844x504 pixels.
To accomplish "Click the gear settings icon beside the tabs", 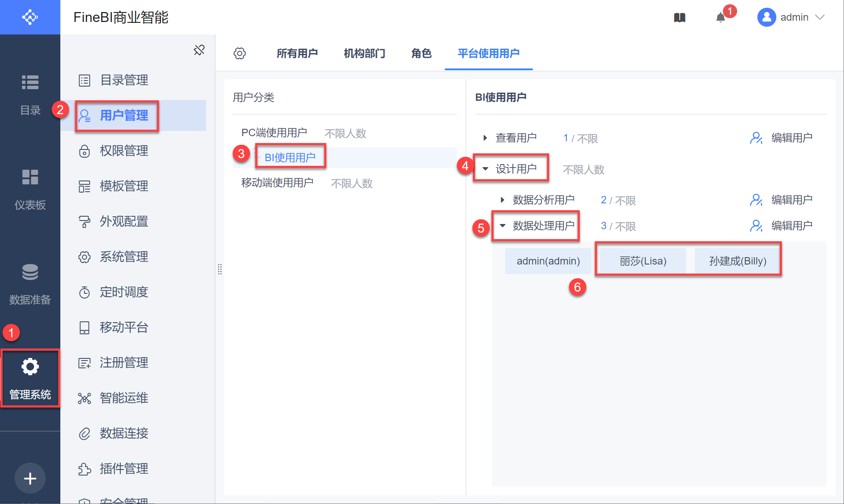I will 240,53.
